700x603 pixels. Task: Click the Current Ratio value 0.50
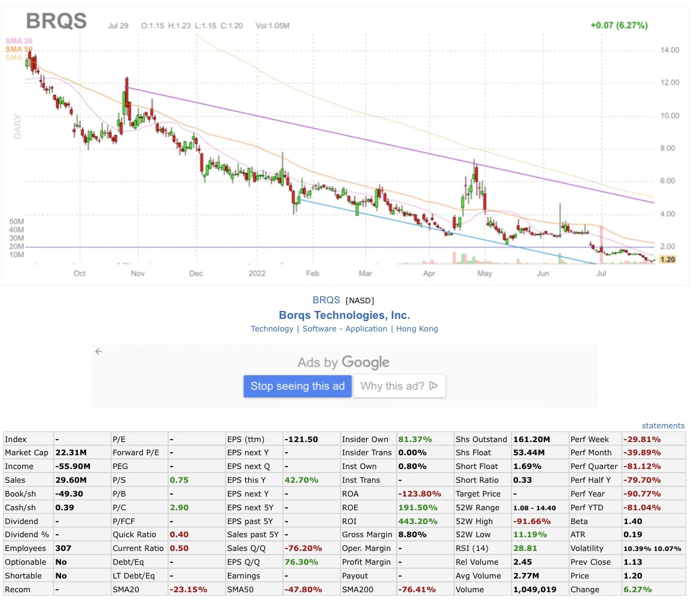[179, 549]
